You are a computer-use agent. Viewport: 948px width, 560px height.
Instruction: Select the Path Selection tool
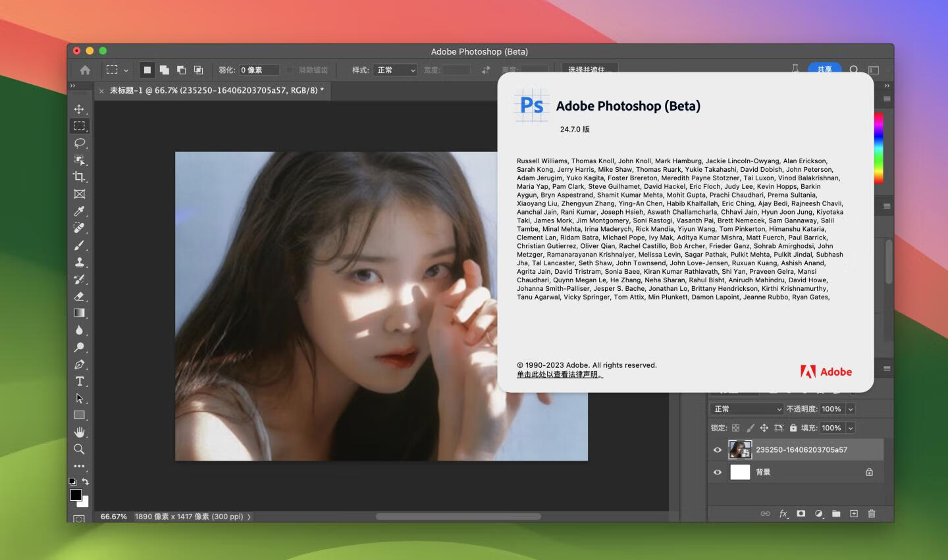pyautogui.click(x=79, y=399)
